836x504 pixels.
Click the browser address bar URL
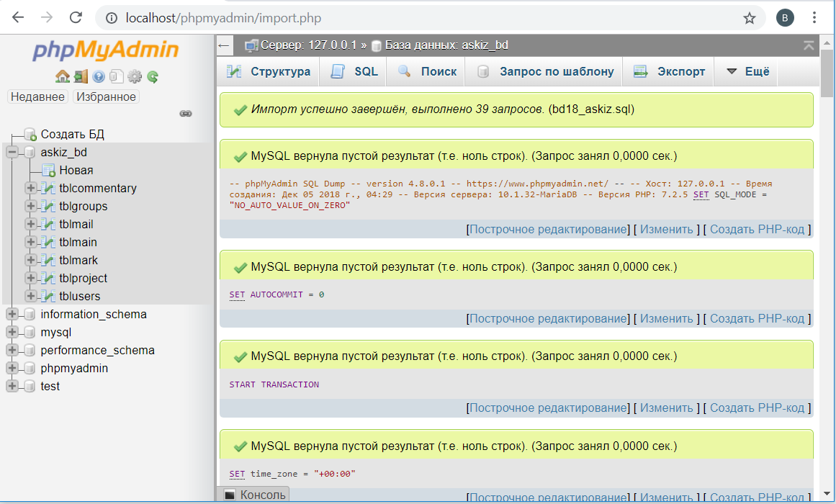click(223, 18)
